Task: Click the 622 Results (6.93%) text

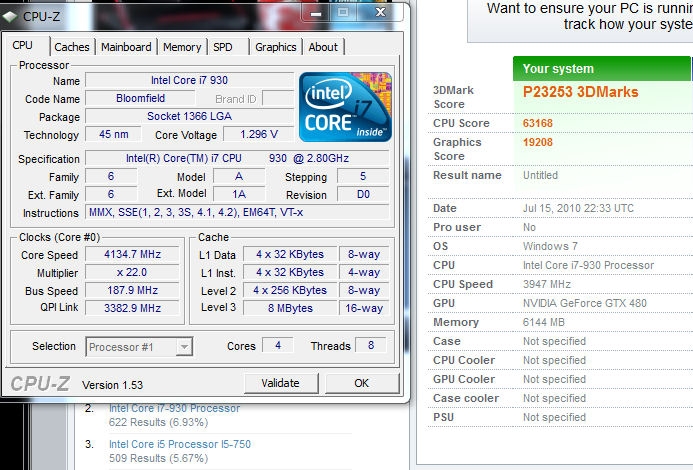Action: tap(158, 422)
